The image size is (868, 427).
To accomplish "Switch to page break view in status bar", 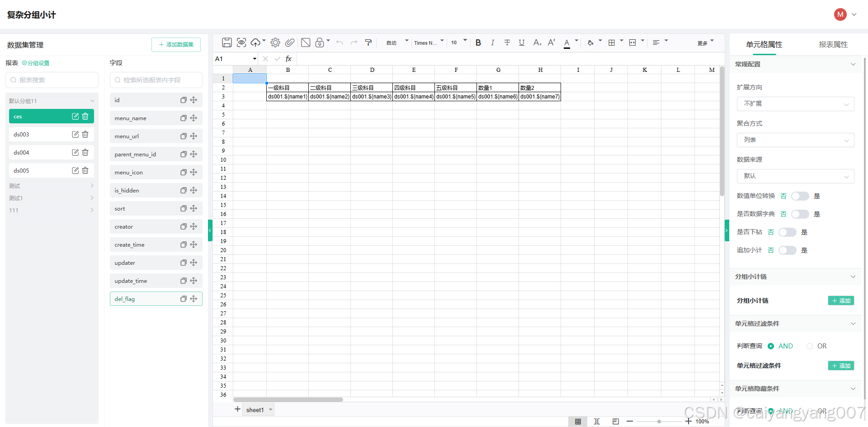I will tap(597, 421).
